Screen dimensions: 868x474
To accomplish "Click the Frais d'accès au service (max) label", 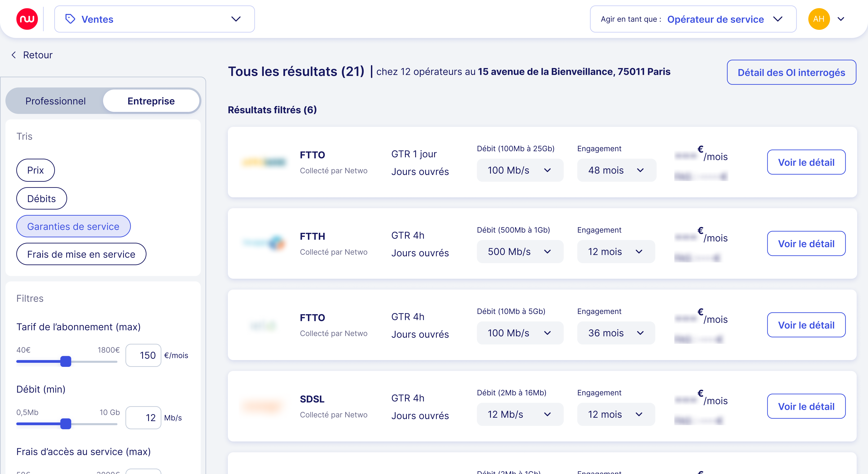I will (83, 452).
